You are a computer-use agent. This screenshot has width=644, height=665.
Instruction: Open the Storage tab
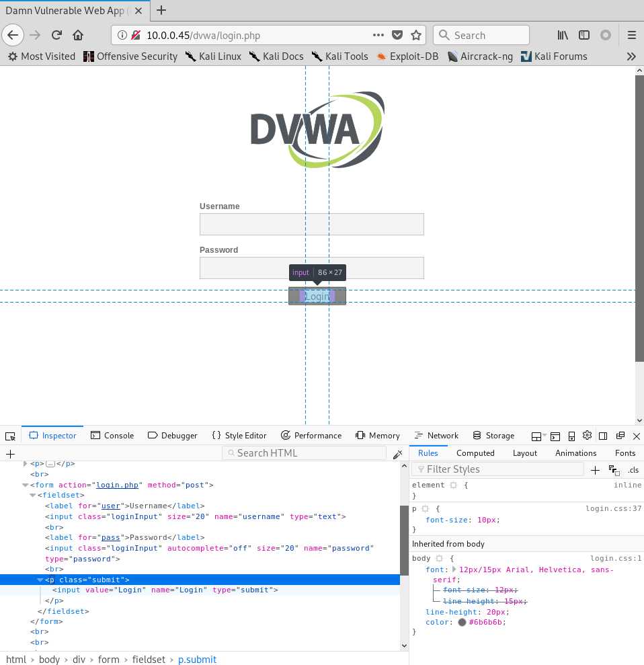click(x=493, y=436)
